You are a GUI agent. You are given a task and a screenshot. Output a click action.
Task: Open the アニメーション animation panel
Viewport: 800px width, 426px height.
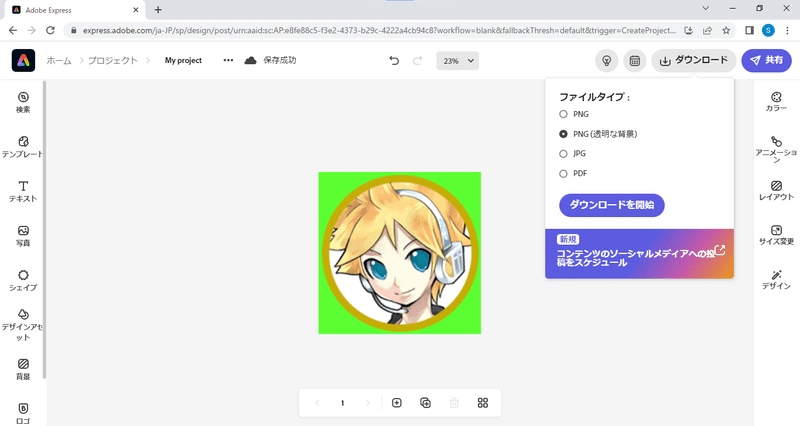point(776,148)
